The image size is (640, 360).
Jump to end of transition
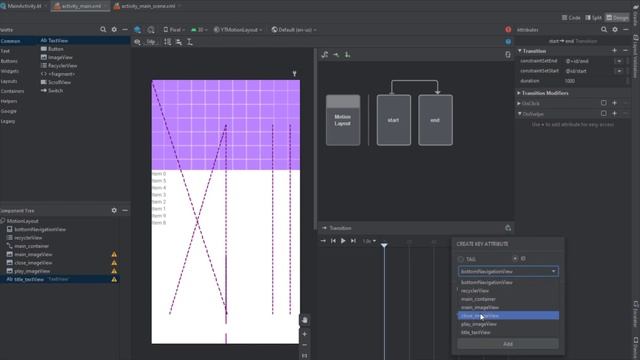coord(353,241)
